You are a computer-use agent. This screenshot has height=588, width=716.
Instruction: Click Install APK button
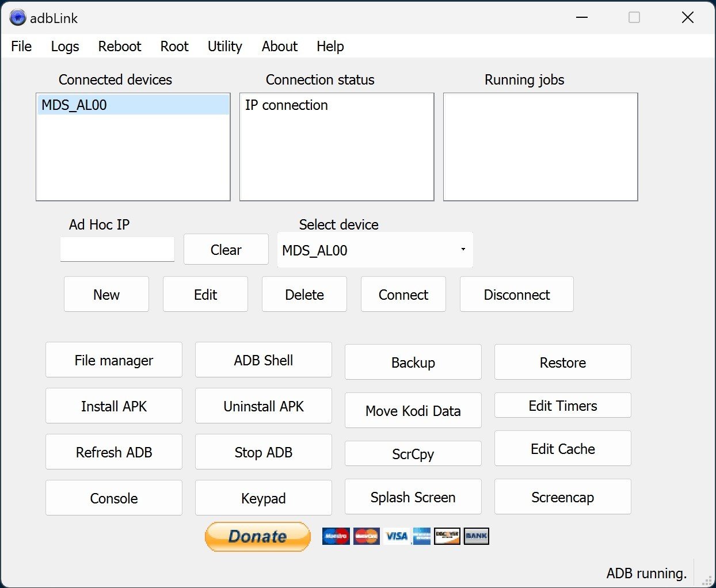[114, 406]
